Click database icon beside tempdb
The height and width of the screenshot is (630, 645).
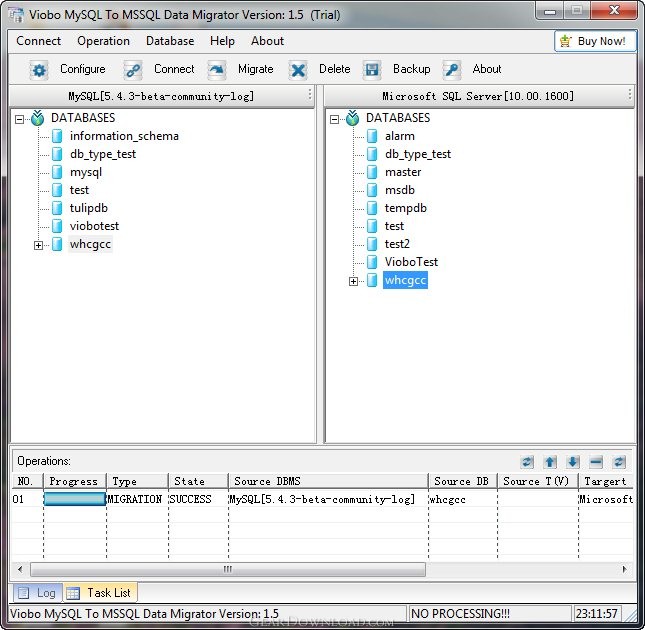[x=372, y=208]
